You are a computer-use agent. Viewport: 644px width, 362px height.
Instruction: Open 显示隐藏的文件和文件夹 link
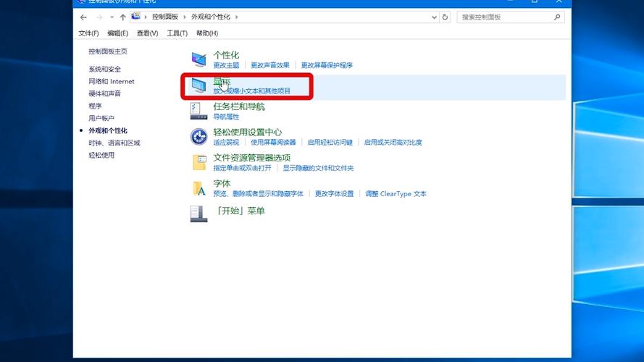click(x=318, y=168)
